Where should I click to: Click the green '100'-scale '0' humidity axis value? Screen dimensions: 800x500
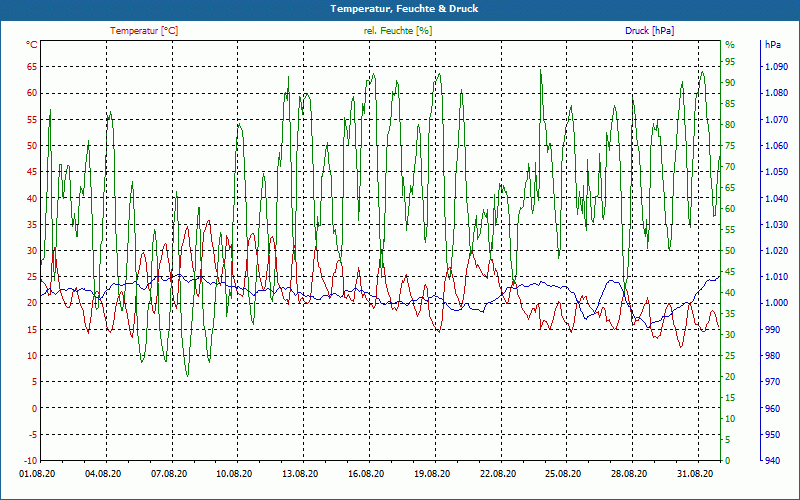pyautogui.click(x=728, y=460)
